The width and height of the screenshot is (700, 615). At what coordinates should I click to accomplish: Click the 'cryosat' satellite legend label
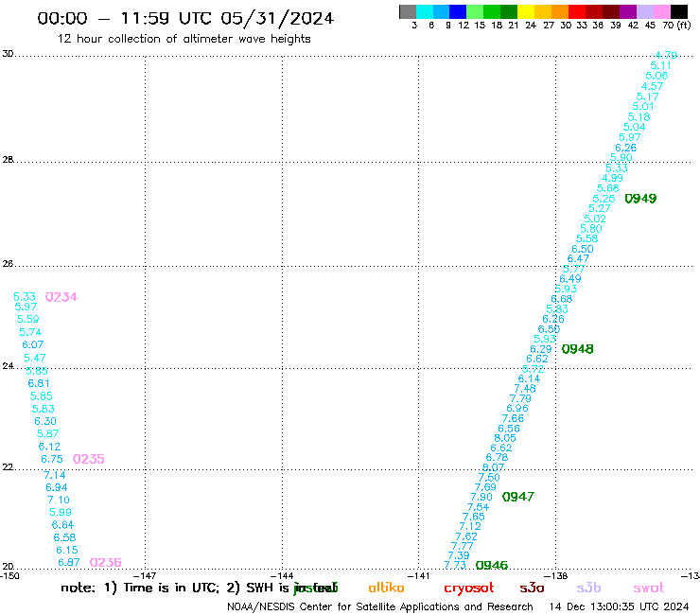(x=469, y=588)
